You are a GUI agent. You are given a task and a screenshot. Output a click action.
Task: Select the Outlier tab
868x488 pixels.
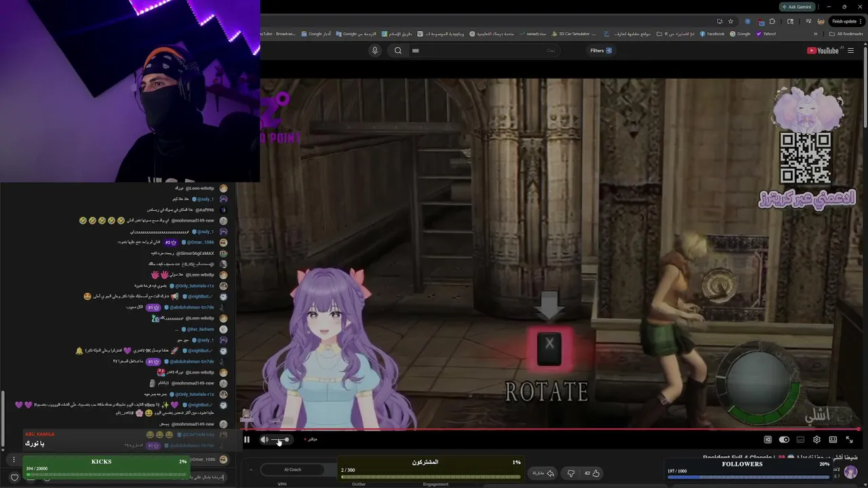click(359, 484)
